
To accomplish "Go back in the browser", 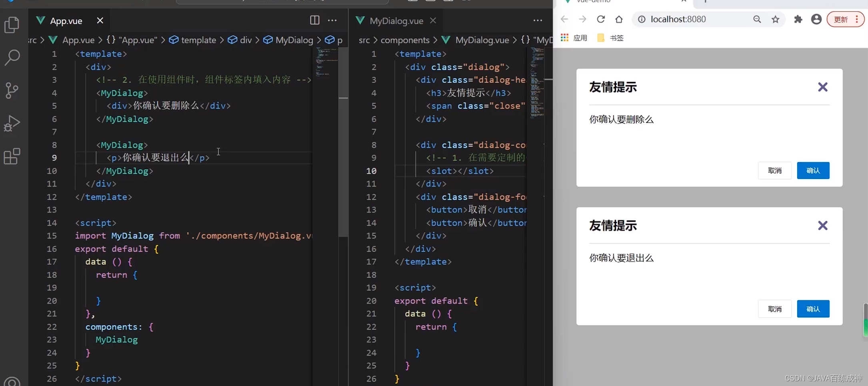I will [564, 19].
